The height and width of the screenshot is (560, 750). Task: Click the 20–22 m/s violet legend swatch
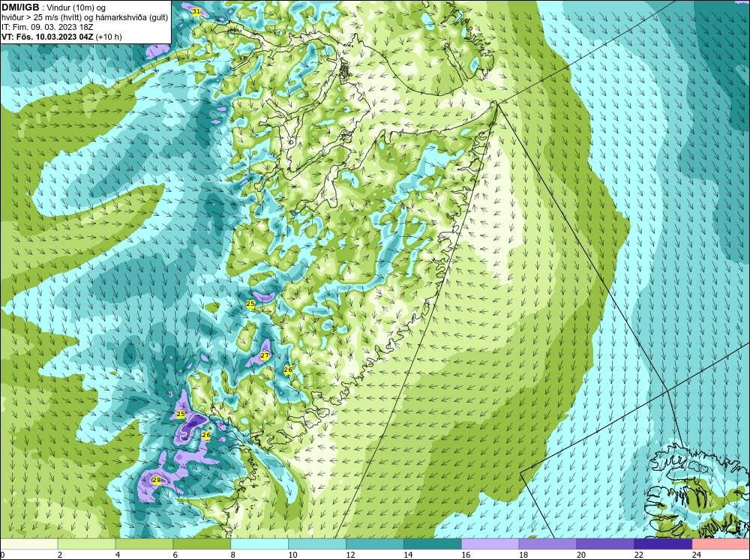(605, 544)
